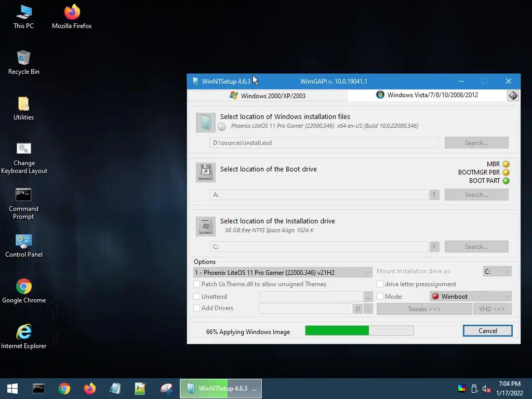Viewport: 532px width, 399px height.
Task: Expand Tweaks >>> options
Action: [x=424, y=309]
